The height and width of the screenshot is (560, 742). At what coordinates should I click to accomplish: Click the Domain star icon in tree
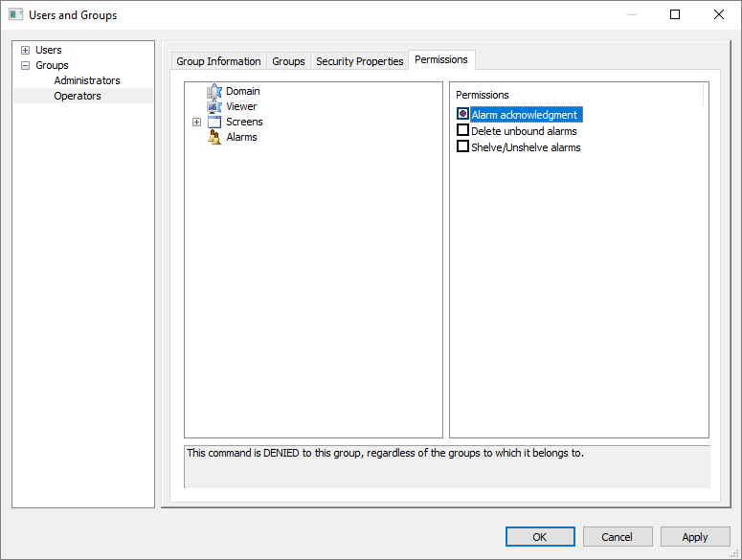214,92
